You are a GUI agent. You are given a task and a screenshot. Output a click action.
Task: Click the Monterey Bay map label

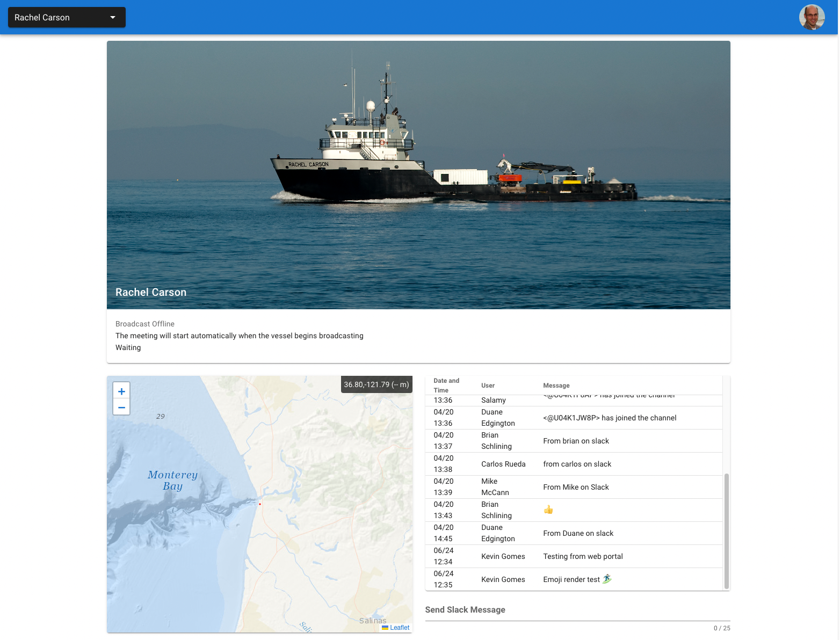172,481
